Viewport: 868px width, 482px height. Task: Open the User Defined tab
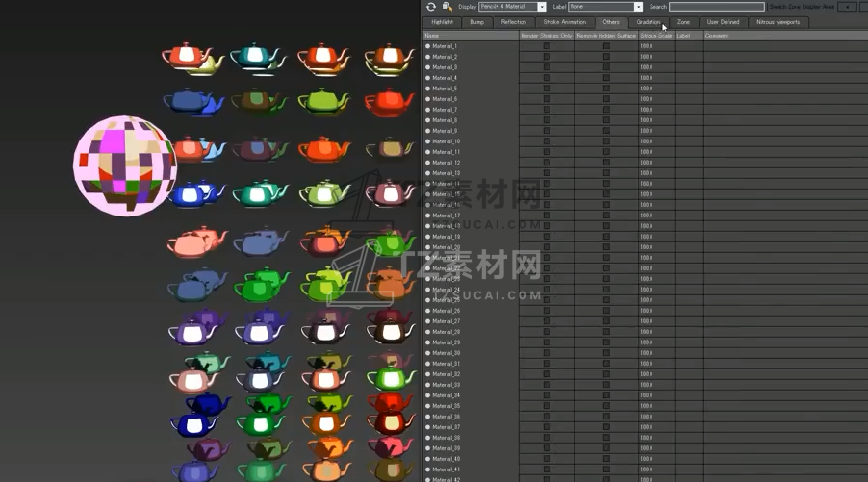(x=723, y=22)
